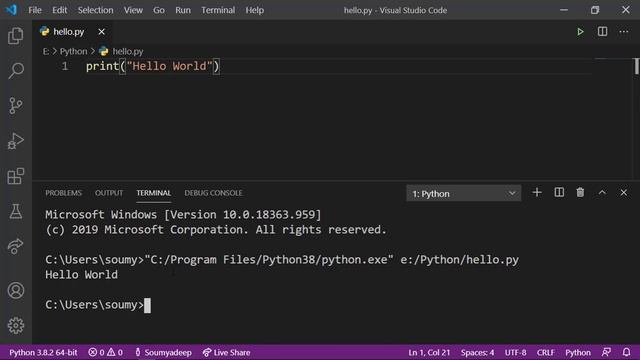This screenshot has height=360, width=640.
Task: Change language mode via Python in status bar
Action: 578,352
